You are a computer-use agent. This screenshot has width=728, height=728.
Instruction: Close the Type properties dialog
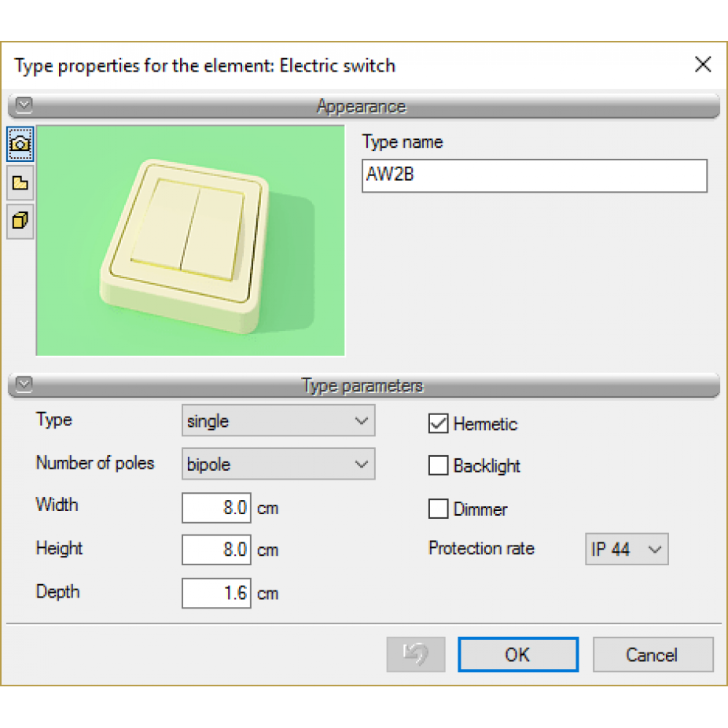pyautogui.click(x=703, y=64)
